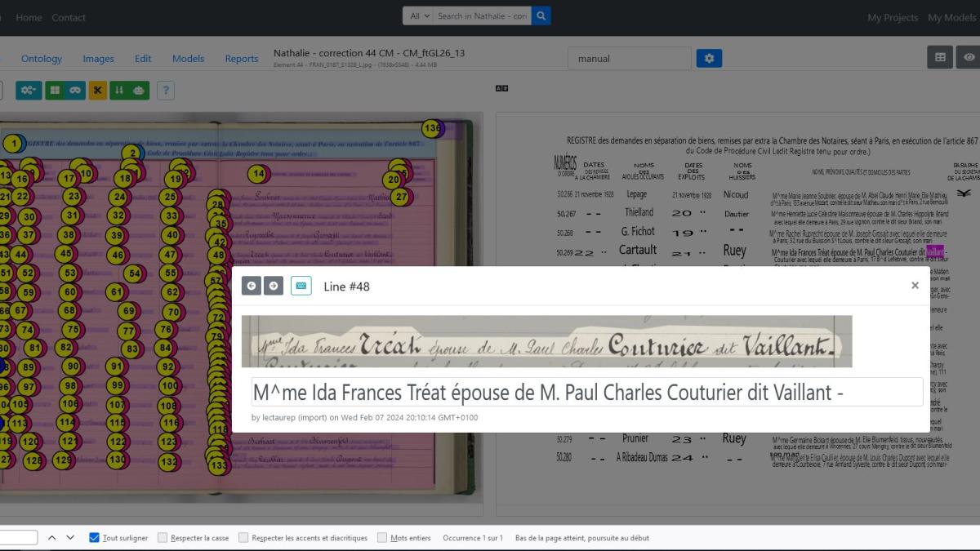Close the Line #48 dialog

[915, 286]
